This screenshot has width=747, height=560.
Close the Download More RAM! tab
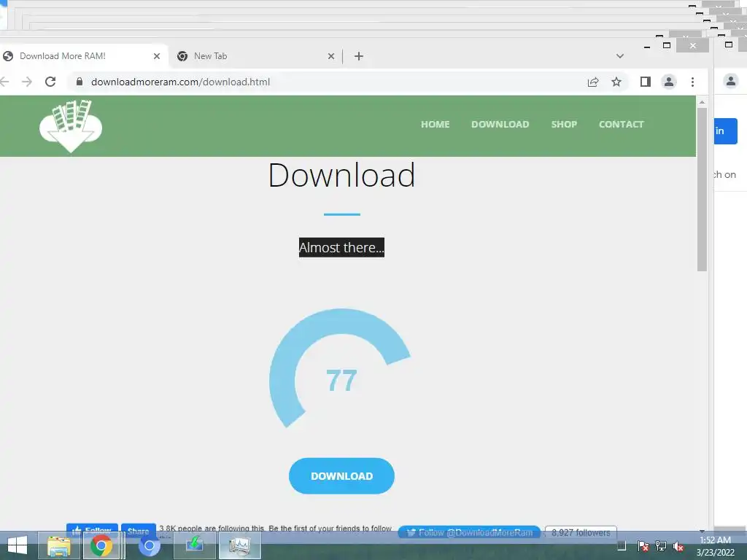click(x=157, y=56)
